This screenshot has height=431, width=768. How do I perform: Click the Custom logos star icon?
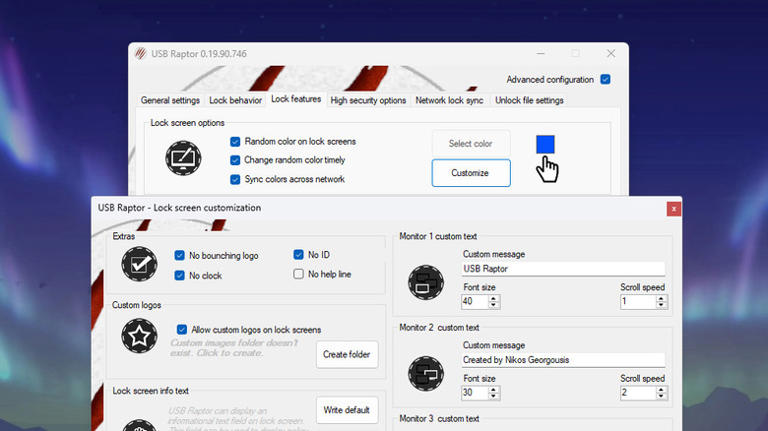click(140, 335)
